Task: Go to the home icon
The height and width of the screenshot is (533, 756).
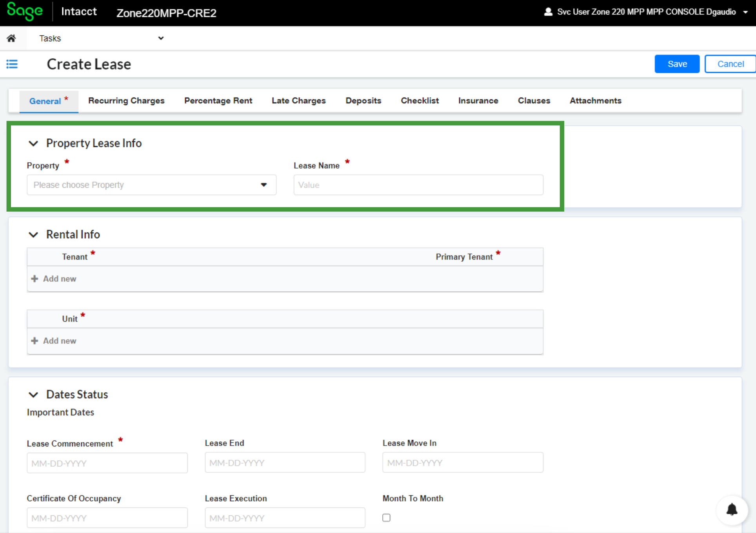Action: tap(11, 38)
